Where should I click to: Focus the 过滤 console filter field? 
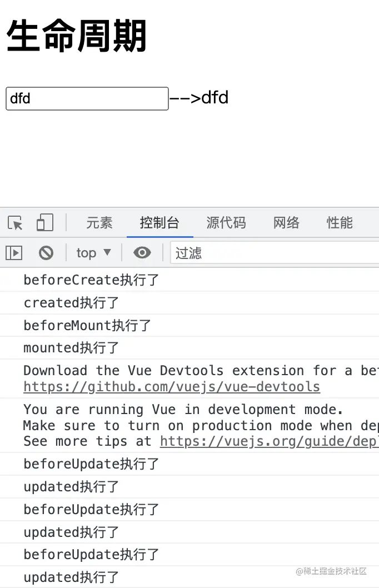click(275, 253)
